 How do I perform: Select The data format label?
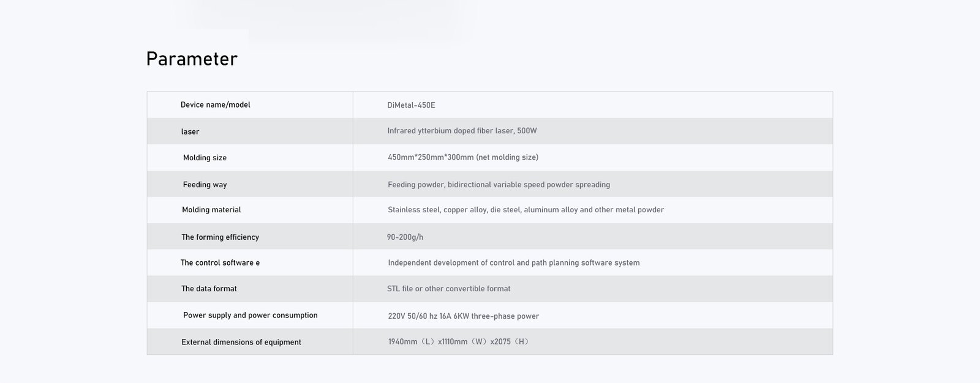pyautogui.click(x=209, y=289)
